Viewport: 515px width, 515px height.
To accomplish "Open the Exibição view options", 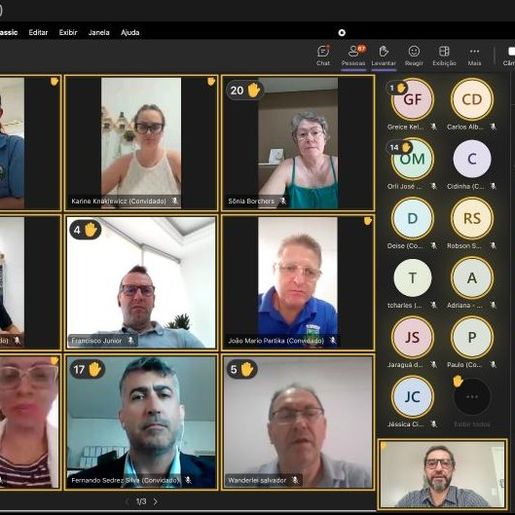I will click(444, 56).
